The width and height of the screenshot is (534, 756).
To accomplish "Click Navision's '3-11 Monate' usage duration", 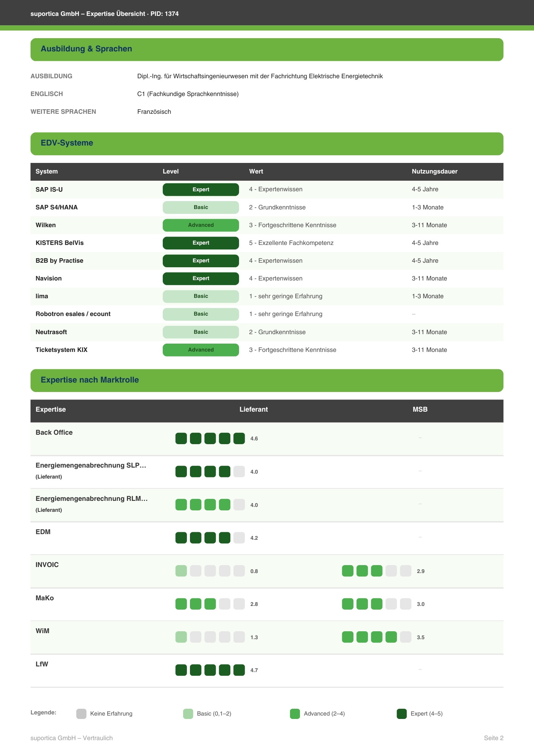I will [x=429, y=278].
